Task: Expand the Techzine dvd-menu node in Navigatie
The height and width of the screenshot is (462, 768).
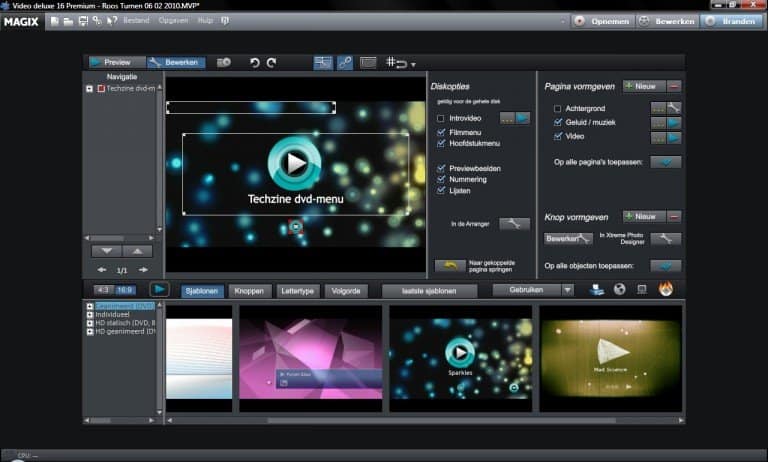Action: coord(90,89)
